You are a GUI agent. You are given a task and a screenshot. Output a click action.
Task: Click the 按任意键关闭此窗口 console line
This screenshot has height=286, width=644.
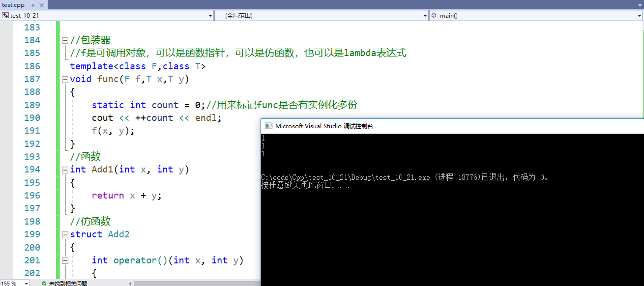point(305,185)
